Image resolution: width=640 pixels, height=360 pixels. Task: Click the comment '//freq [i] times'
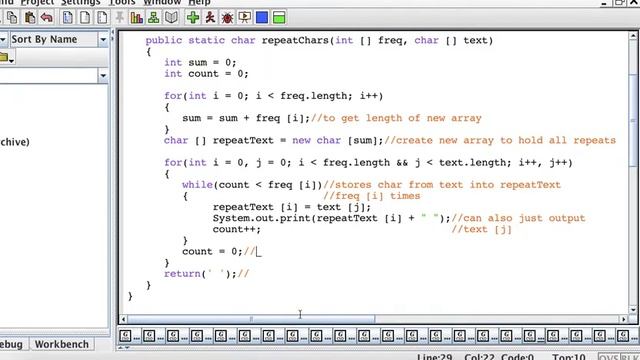tap(371, 196)
